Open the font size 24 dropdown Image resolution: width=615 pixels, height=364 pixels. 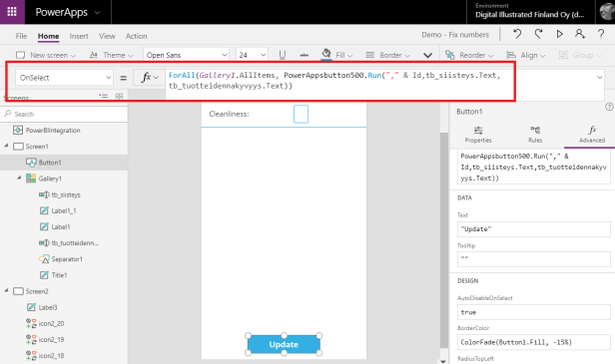coord(252,55)
